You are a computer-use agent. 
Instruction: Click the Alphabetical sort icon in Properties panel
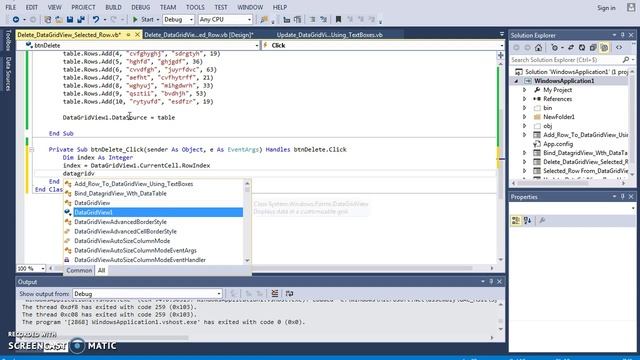tap(527, 221)
